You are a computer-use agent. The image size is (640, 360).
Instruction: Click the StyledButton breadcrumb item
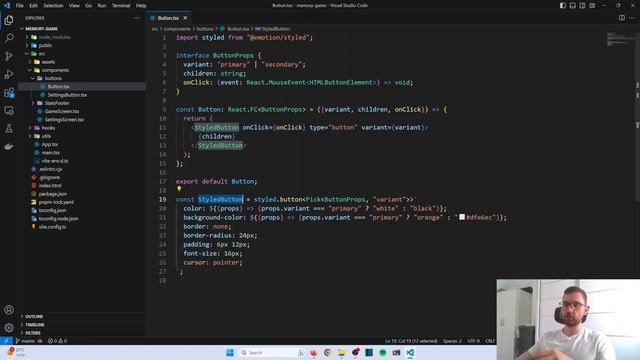coord(273,29)
